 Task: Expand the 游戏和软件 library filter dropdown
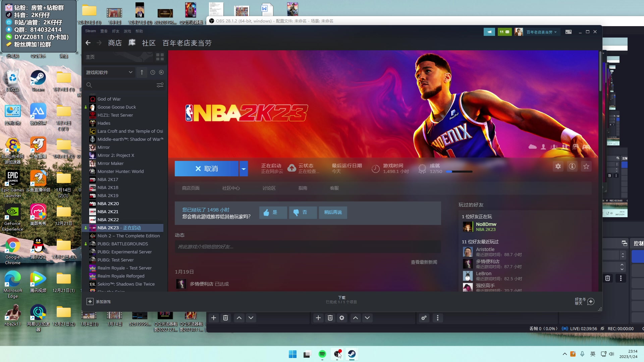coord(109,72)
